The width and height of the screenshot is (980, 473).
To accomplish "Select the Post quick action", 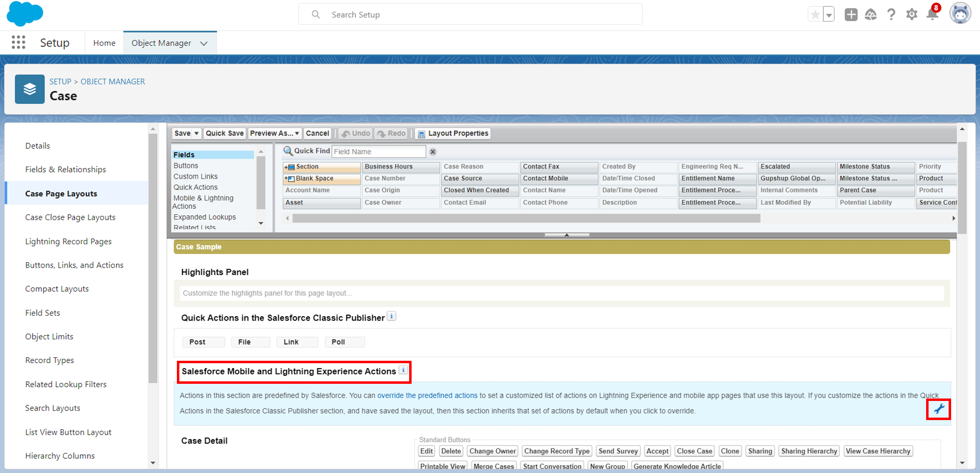I will pos(203,342).
